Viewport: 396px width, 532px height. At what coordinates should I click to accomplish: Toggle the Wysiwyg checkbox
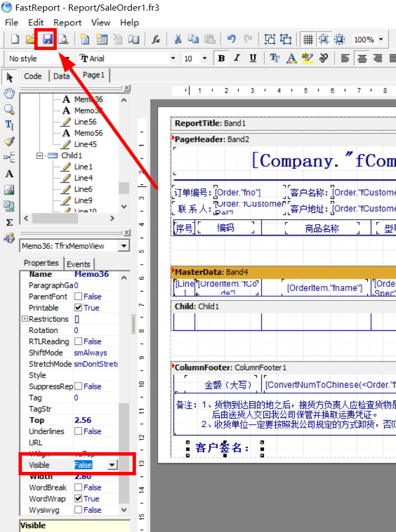(x=78, y=510)
